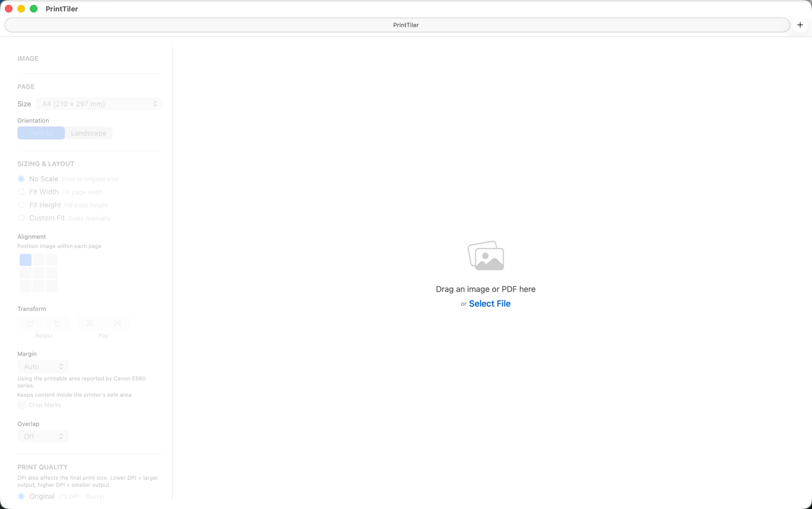Set alignment to middle-left cell

pos(25,273)
